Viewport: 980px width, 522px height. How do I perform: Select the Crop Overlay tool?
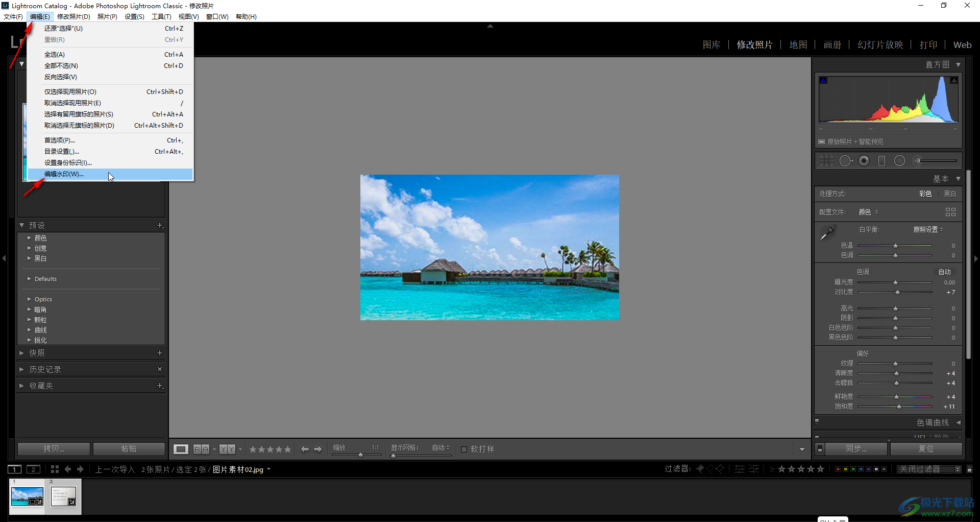point(826,161)
